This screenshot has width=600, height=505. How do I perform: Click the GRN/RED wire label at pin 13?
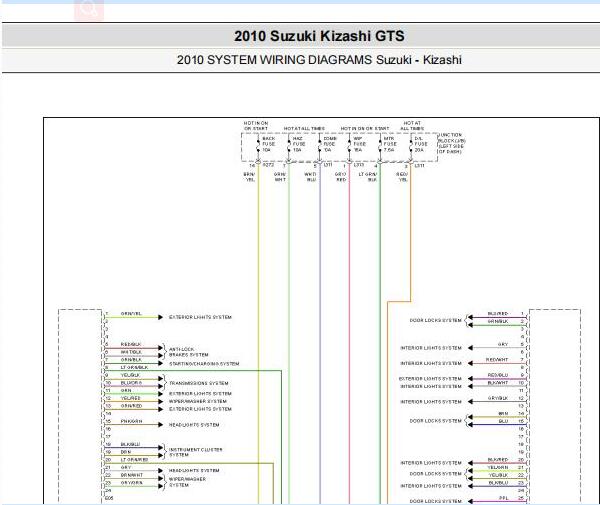point(131,406)
